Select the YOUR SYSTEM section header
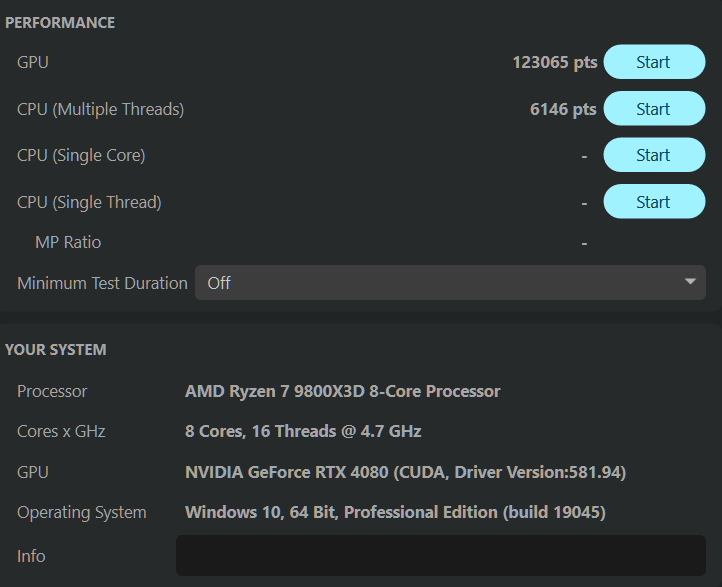Viewport: 722px width, 587px height. (x=56, y=350)
